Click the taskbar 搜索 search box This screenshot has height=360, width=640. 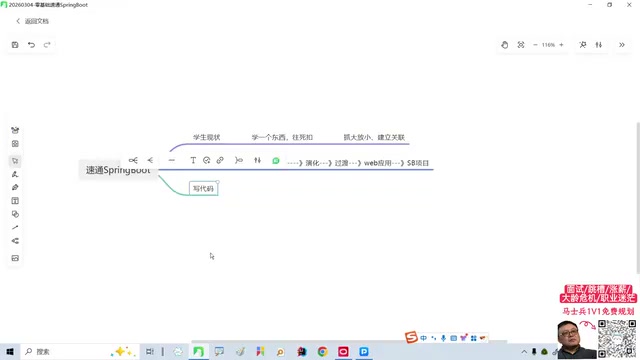[80, 351]
